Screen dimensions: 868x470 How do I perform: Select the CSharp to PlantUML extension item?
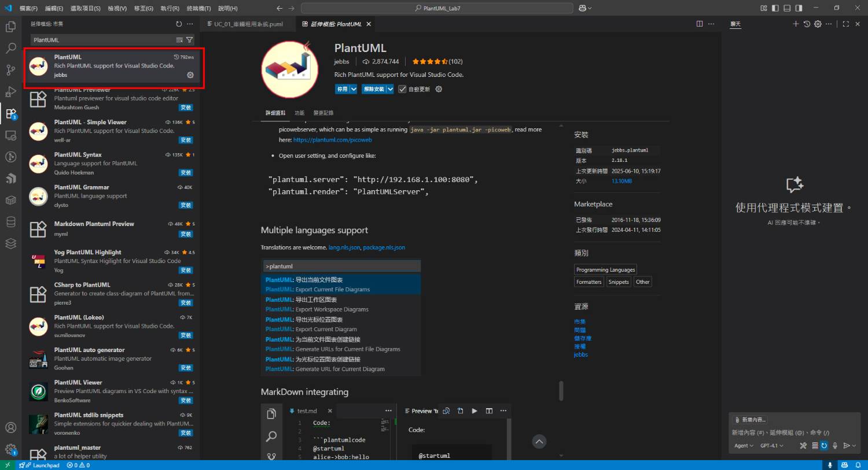112,294
